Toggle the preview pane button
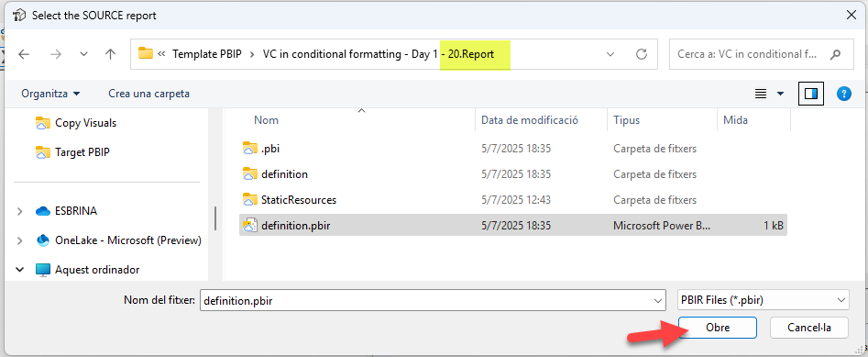 (x=811, y=94)
